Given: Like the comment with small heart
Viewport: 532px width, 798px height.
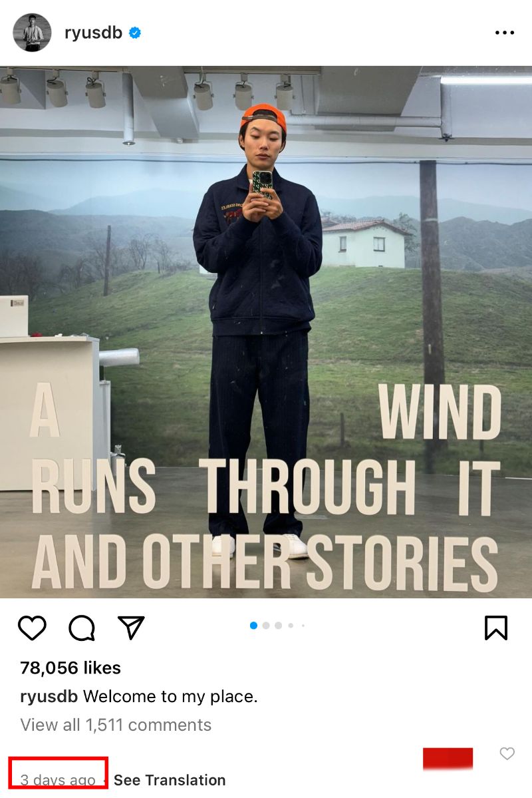Looking at the screenshot, I should click(507, 753).
